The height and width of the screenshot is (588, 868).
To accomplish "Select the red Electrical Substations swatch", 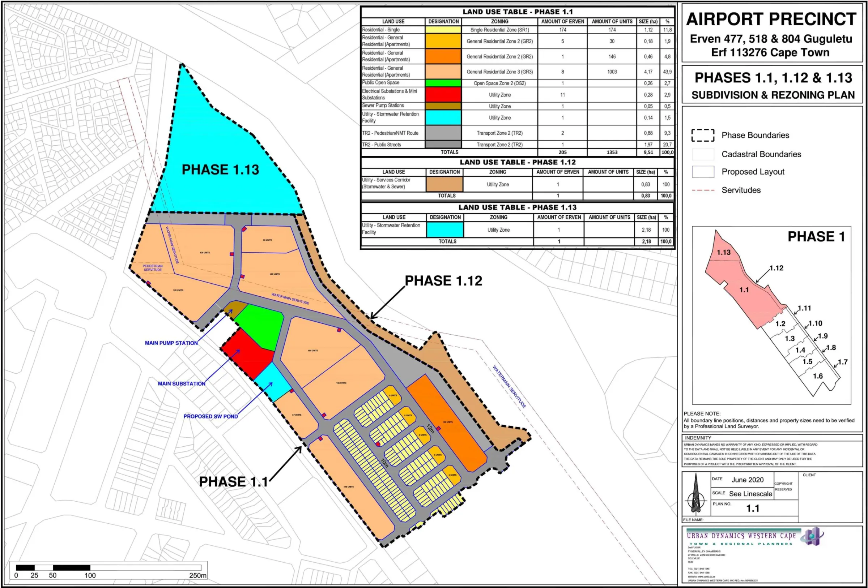I will pyautogui.click(x=443, y=94).
